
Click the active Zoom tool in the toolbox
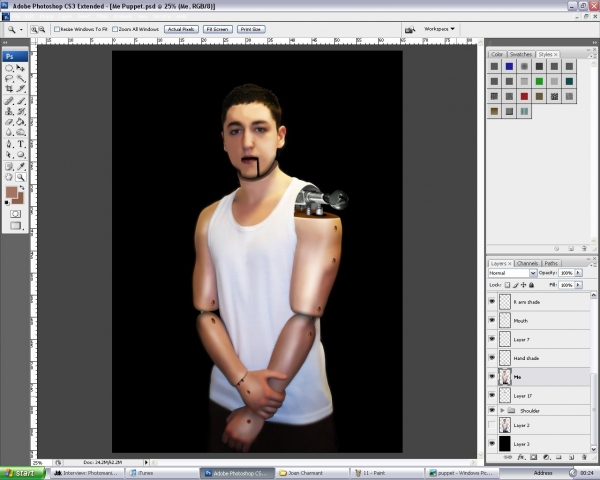click(21, 177)
